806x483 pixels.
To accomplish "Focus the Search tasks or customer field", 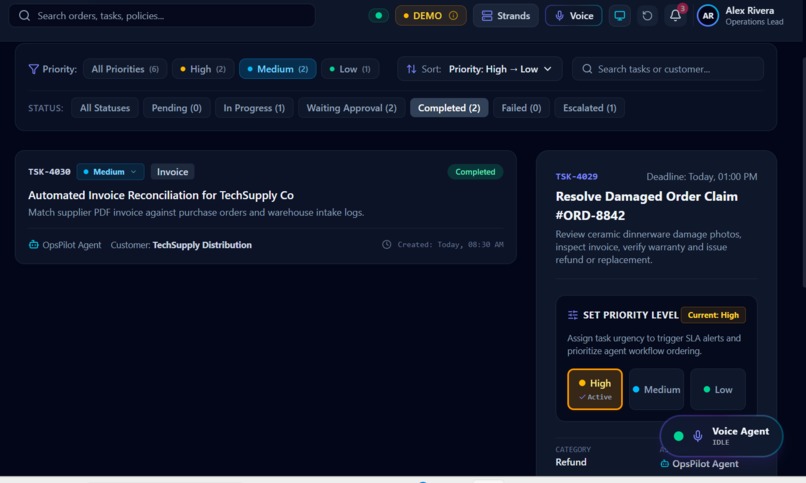I will coord(668,69).
